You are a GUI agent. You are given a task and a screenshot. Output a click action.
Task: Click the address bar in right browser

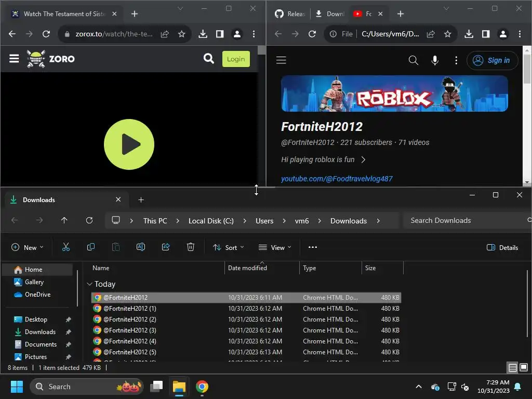tap(390, 34)
